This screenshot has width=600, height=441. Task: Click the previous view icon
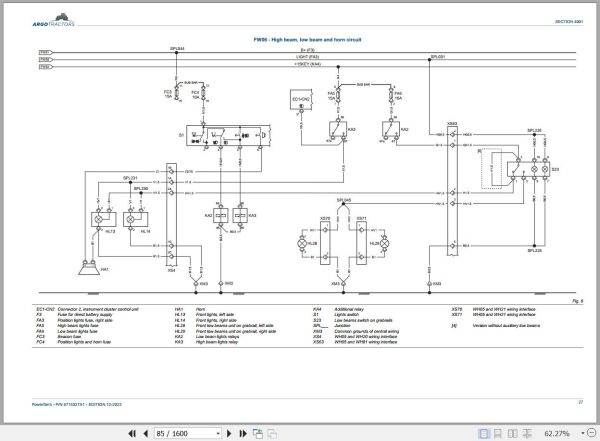pyautogui.click(x=258, y=433)
